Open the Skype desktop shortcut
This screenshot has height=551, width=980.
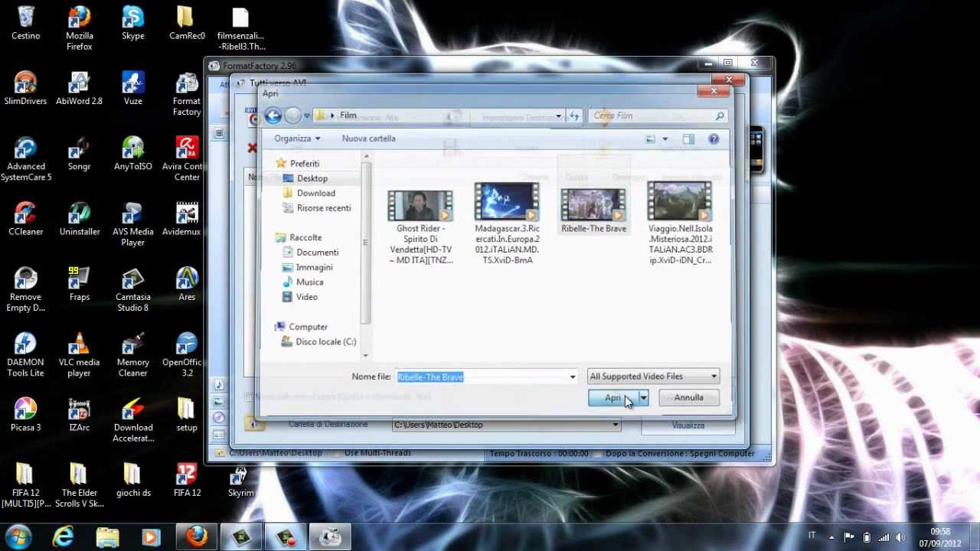click(x=133, y=23)
